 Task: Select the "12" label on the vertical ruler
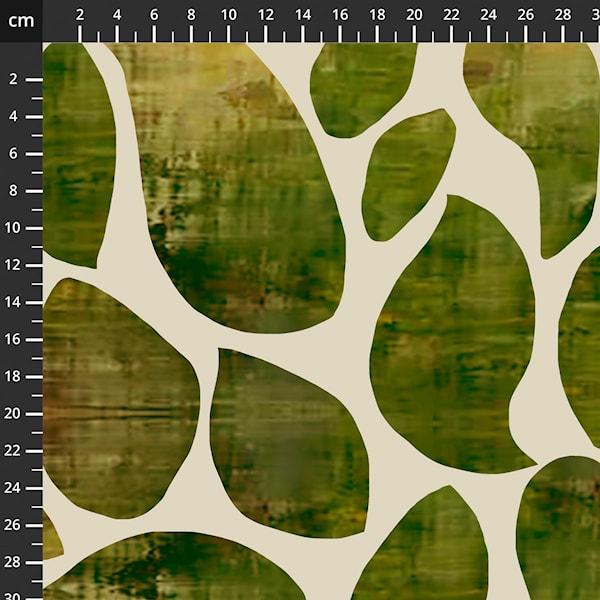(x=12, y=265)
